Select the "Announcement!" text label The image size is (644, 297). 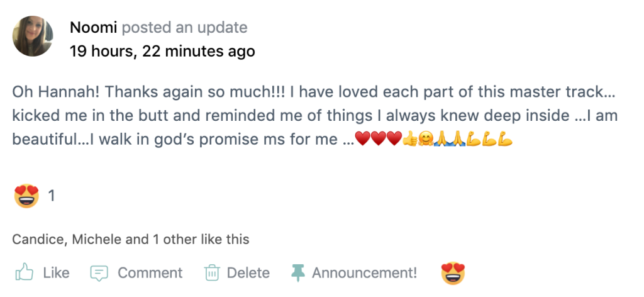click(x=364, y=273)
